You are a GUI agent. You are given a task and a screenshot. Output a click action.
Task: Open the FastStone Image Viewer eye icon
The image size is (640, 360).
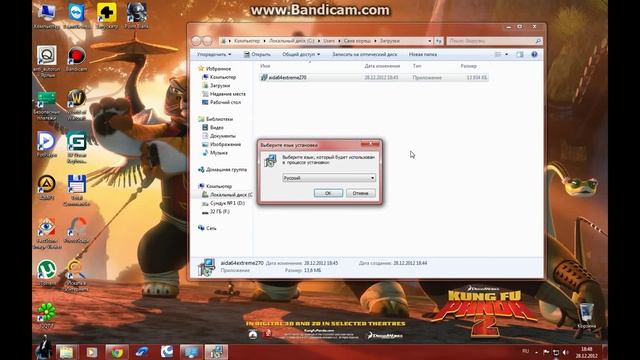[46, 233]
